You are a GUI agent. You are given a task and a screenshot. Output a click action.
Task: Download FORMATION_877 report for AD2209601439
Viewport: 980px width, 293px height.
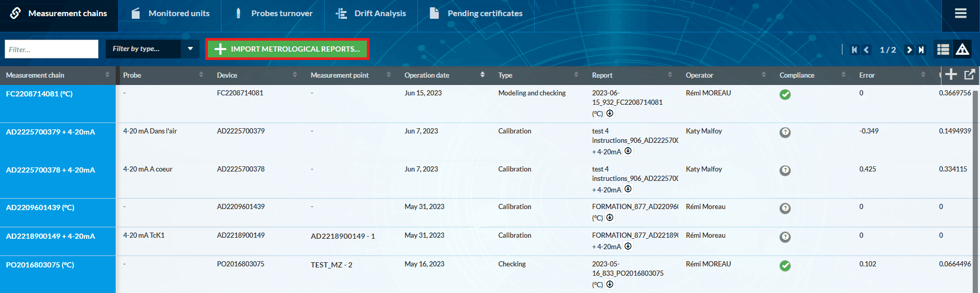point(610,217)
